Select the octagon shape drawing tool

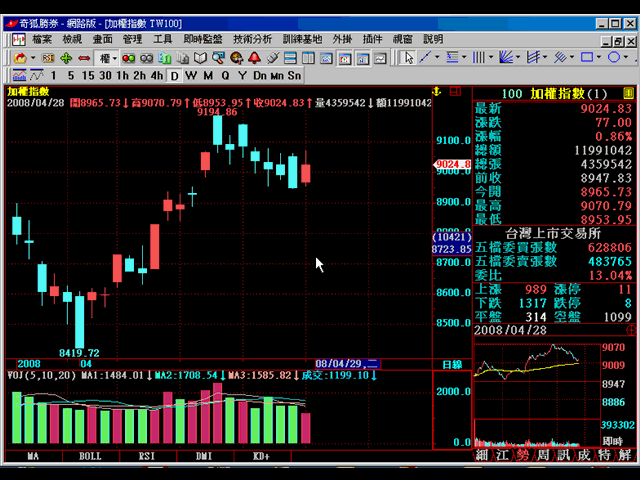coord(614,58)
